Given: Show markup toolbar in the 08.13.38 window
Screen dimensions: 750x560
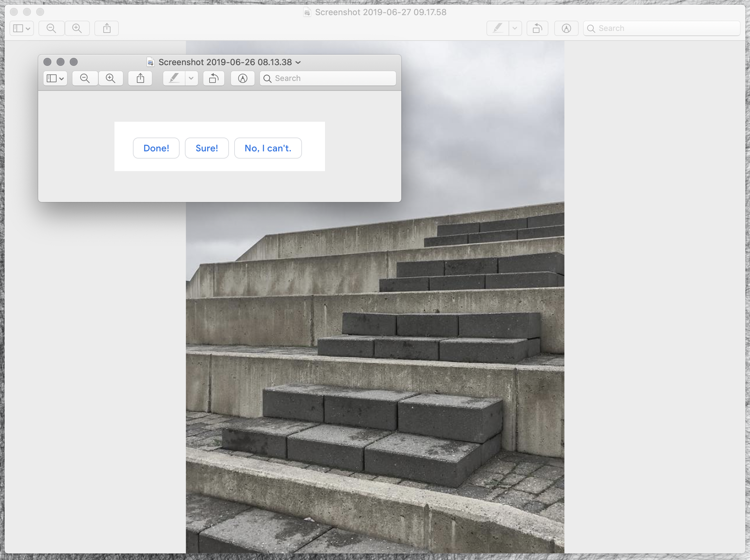Looking at the screenshot, I should coord(243,78).
